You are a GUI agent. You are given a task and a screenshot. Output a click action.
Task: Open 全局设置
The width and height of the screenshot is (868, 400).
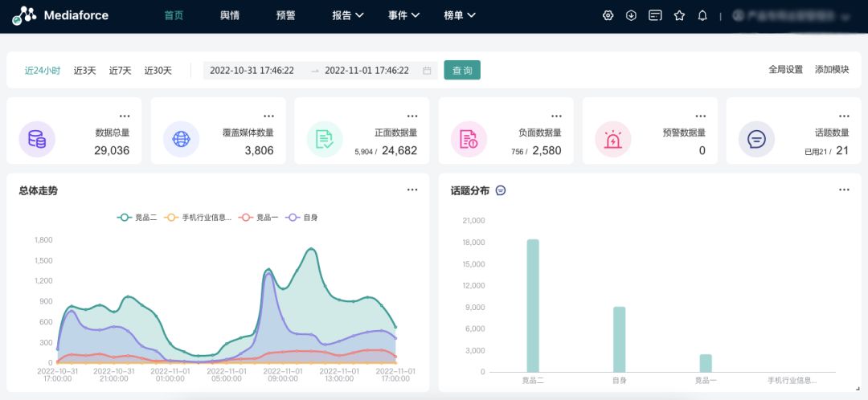coord(785,70)
